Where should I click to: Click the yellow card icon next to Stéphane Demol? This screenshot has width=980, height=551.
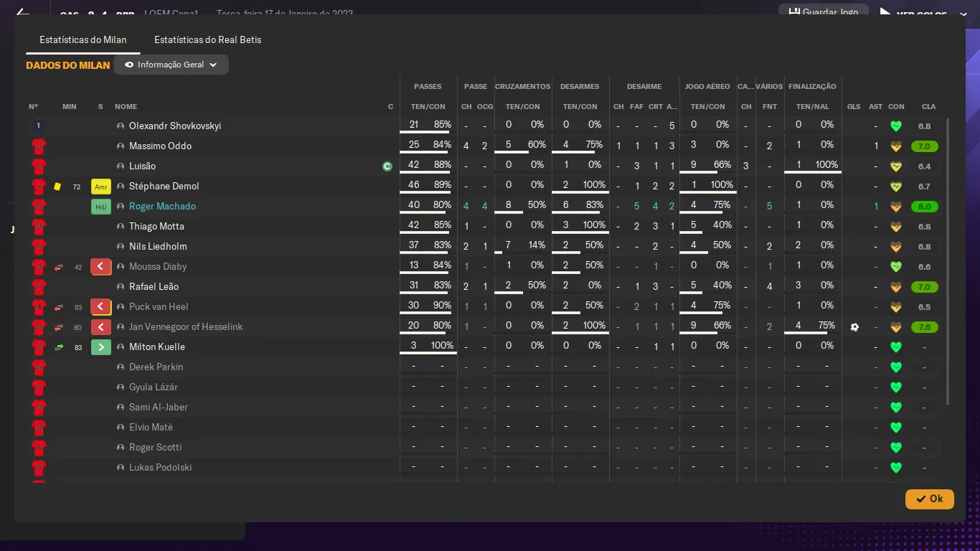57,187
